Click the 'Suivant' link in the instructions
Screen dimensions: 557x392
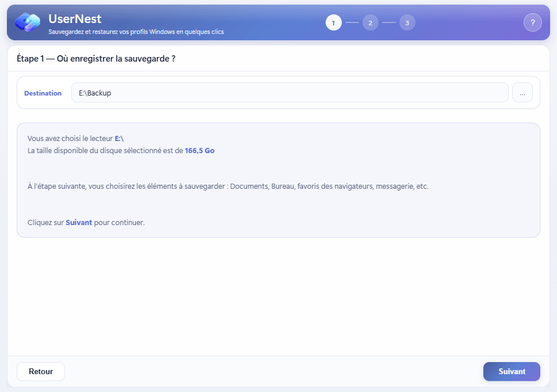79,222
